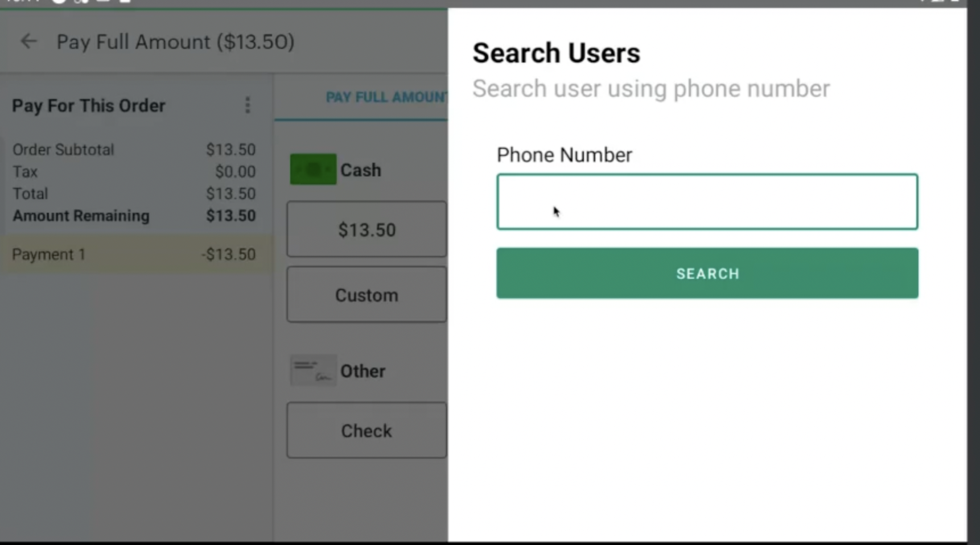The width and height of the screenshot is (980, 545).
Task: Click the Search Users heading
Action: pos(556,53)
